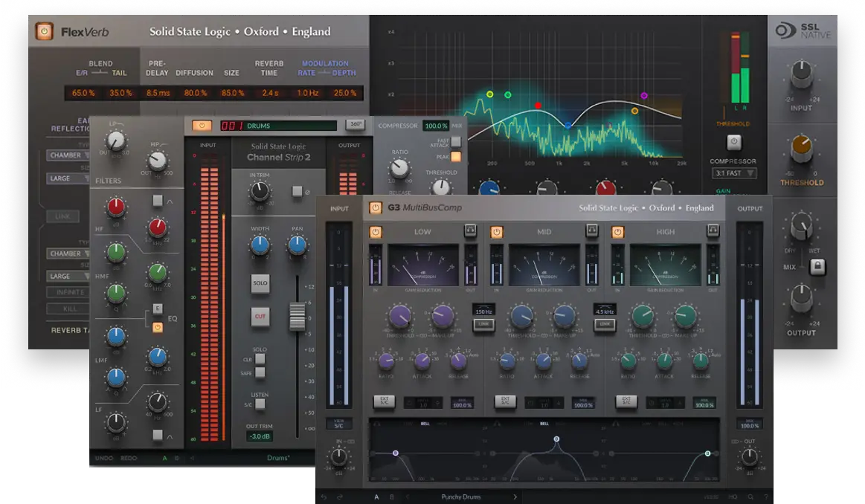The width and height of the screenshot is (865, 504).
Task: Click the redo arrow in MultiBusComp footer
Action: 339,496
